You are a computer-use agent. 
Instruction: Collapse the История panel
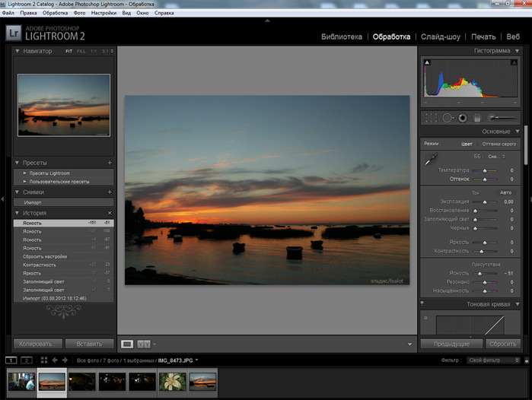pos(18,213)
